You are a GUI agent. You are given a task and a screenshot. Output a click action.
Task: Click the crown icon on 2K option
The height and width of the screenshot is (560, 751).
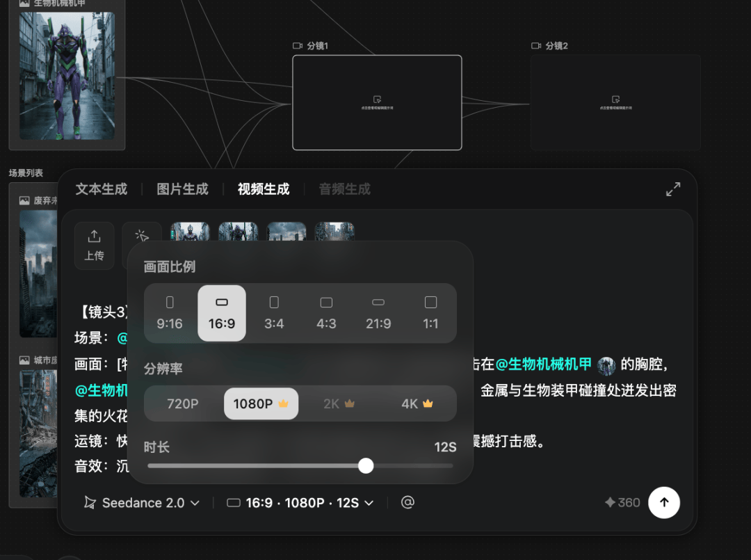350,403
